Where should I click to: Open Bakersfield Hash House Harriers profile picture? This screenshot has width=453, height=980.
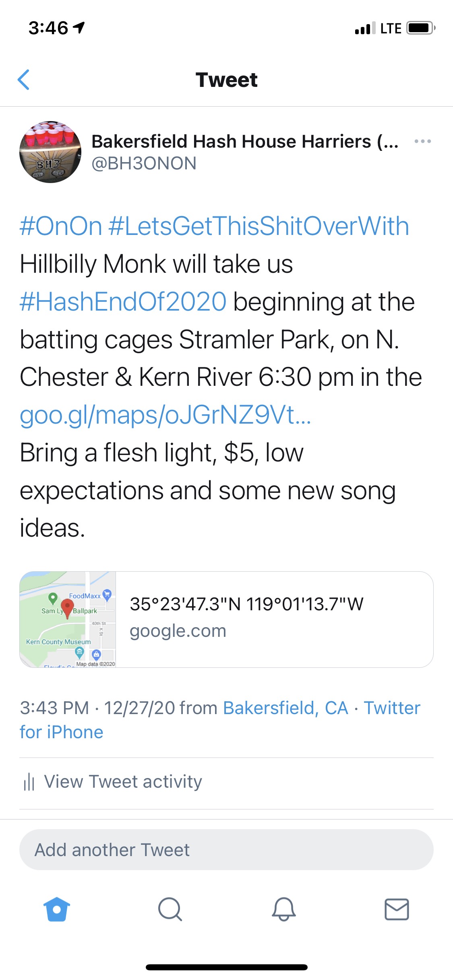[x=50, y=152]
